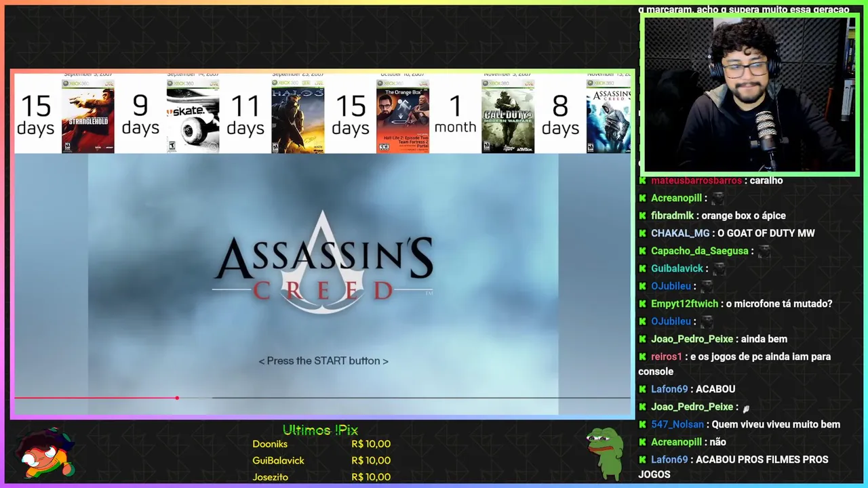Image resolution: width=868 pixels, height=488 pixels.
Task: Click '8 days' before Assassin's Creed cover
Action: 560,115
